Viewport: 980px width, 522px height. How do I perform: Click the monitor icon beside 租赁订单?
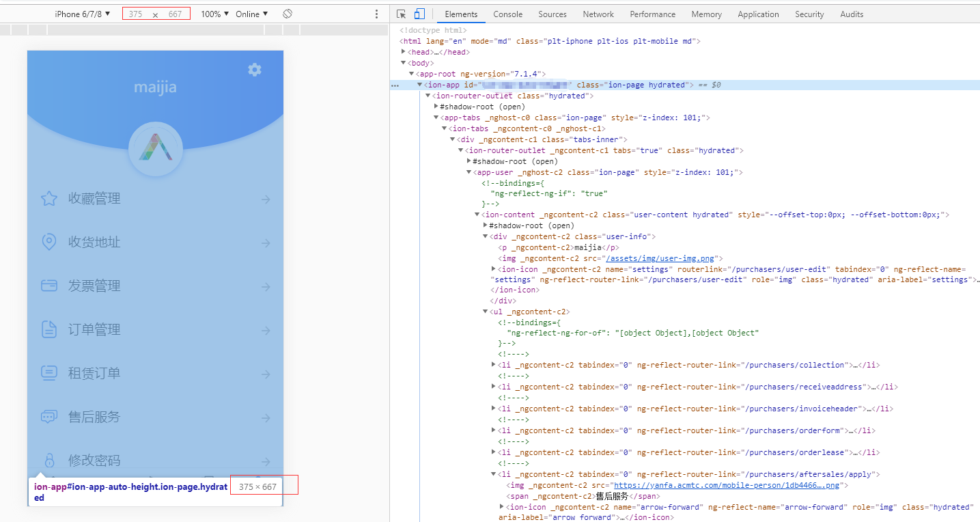pos(48,374)
